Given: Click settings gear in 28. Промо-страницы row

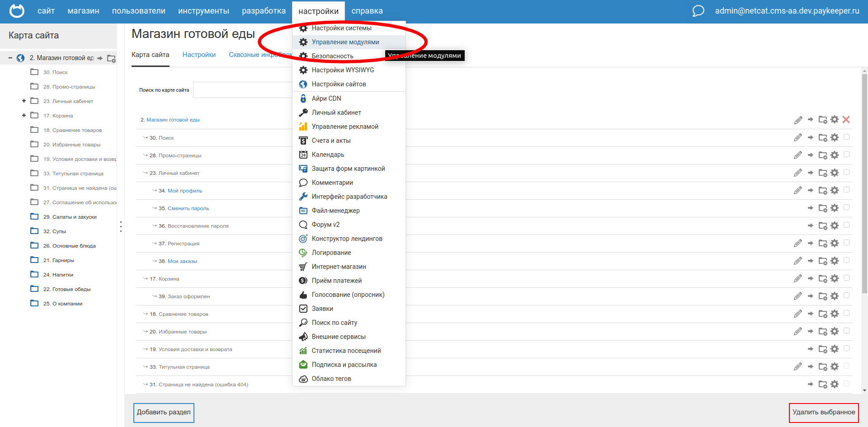Looking at the screenshot, I should pyautogui.click(x=835, y=155).
